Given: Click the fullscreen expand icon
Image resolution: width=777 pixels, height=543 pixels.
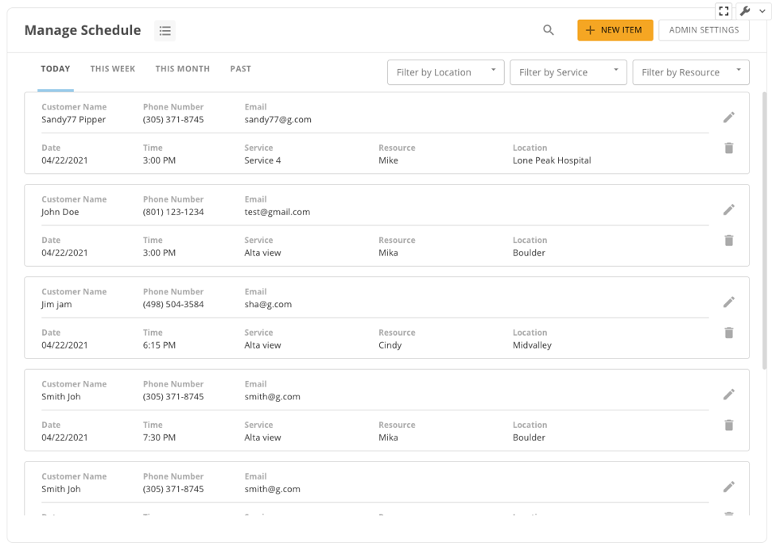Looking at the screenshot, I should [723, 11].
